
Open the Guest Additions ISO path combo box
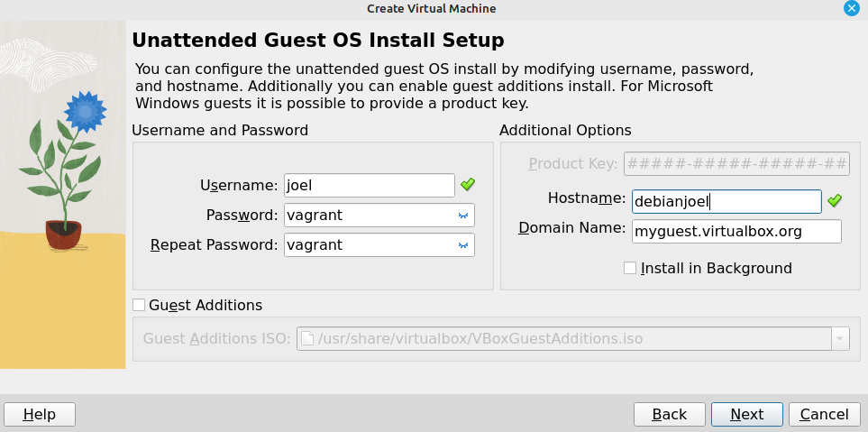pos(573,338)
